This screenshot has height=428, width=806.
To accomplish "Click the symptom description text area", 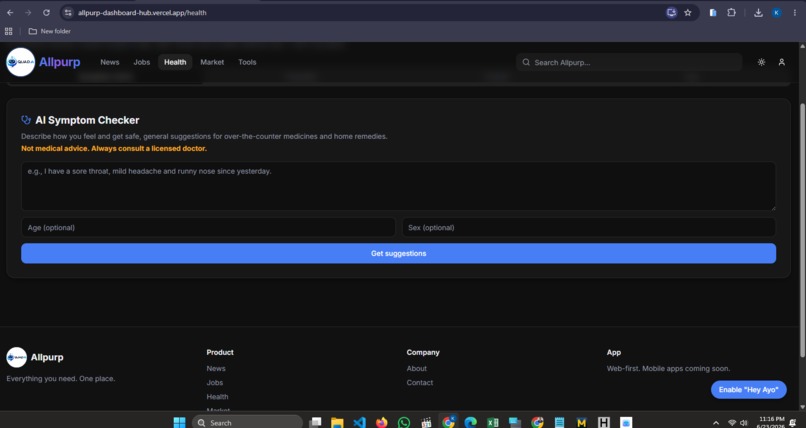I will (x=398, y=186).
